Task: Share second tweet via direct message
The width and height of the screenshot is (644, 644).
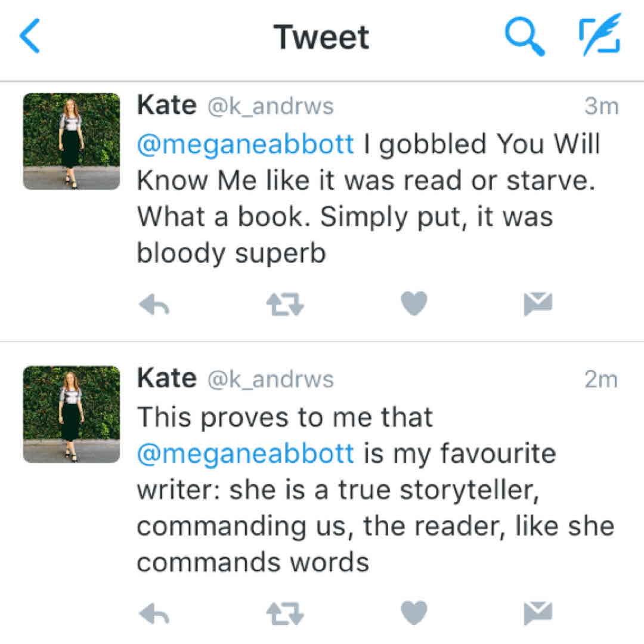Action: [x=538, y=612]
